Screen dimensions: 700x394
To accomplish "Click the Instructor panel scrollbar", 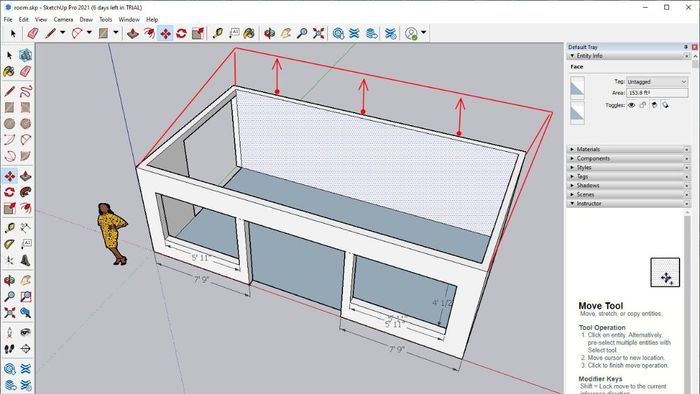I will point(688,302).
